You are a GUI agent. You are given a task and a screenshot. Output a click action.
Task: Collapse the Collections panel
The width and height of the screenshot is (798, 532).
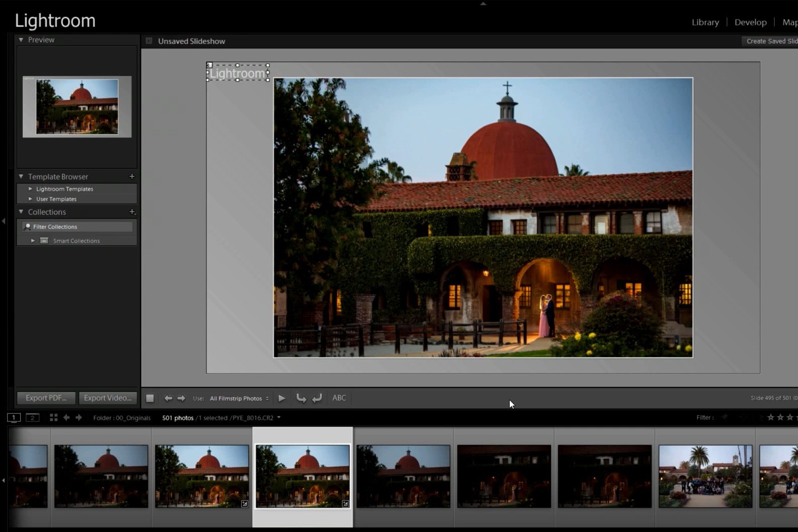[x=21, y=212]
